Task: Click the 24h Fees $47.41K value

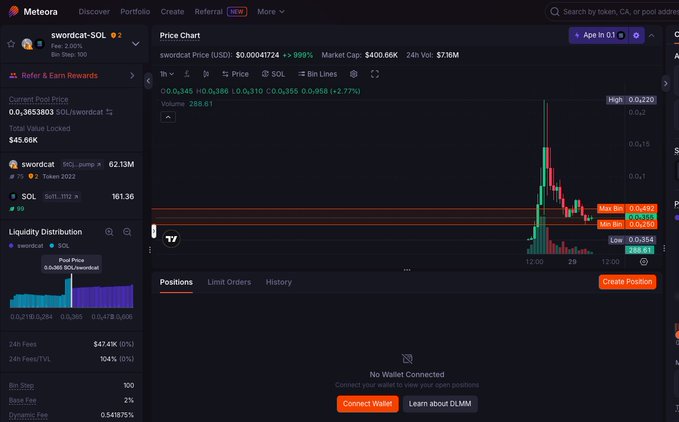Action: tap(105, 345)
